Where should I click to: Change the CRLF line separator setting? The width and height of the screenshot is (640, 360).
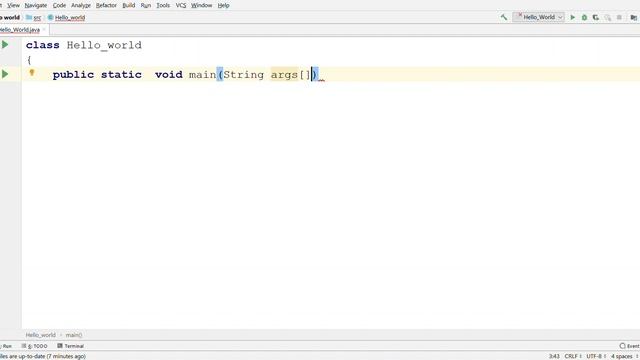pos(573,356)
